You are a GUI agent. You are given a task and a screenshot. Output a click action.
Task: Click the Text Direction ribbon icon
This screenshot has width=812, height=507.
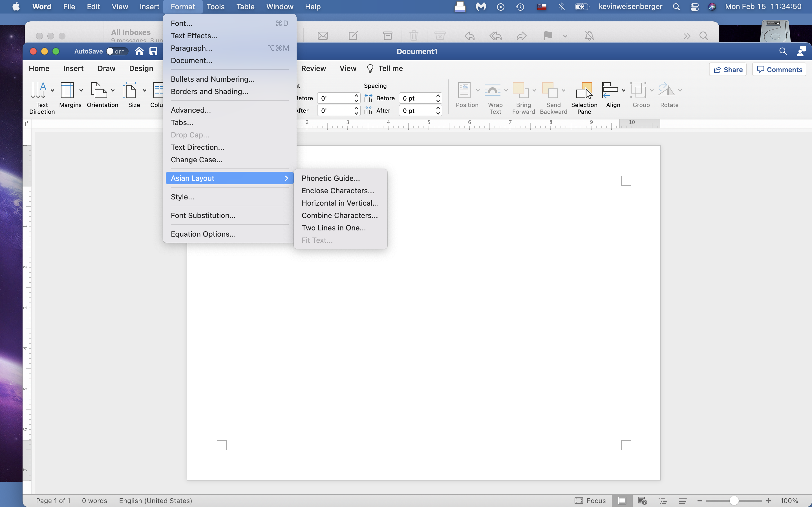[38, 90]
